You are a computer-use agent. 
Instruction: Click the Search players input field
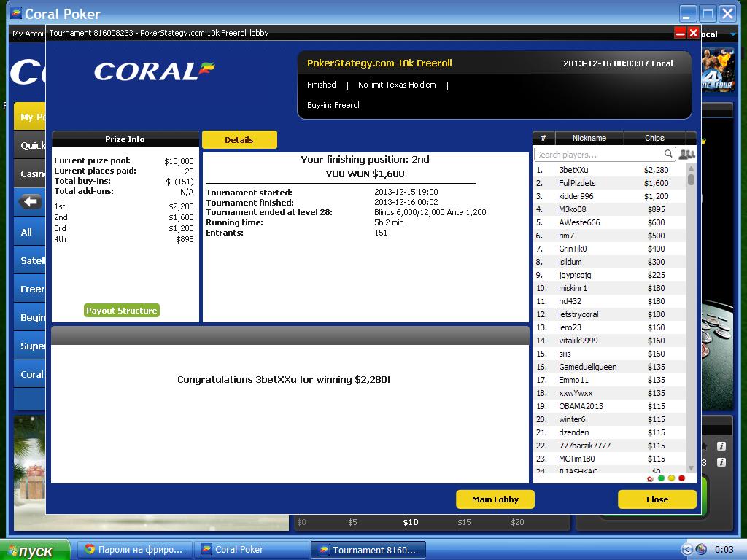[x=598, y=155]
